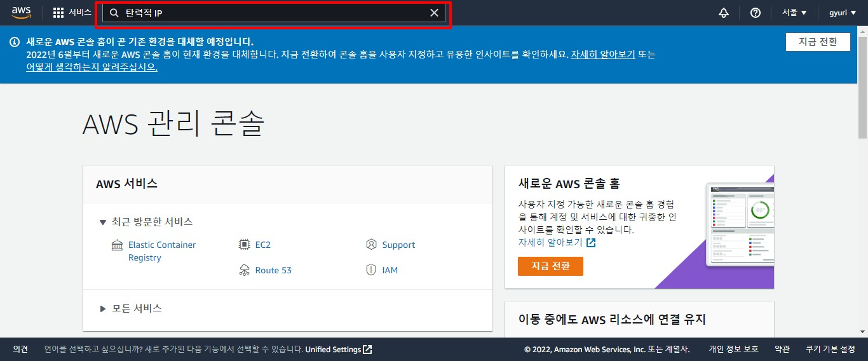Image resolution: width=868 pixels, height=361 pixels.
Task: Click the Support icon
Action: tap(372, 245)
